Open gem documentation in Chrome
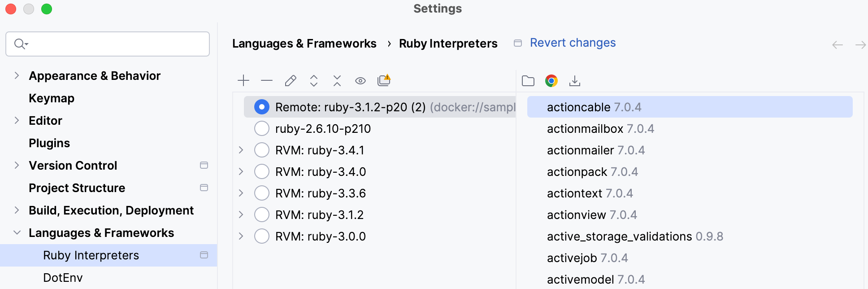868x289 pixels. (551, 81)
